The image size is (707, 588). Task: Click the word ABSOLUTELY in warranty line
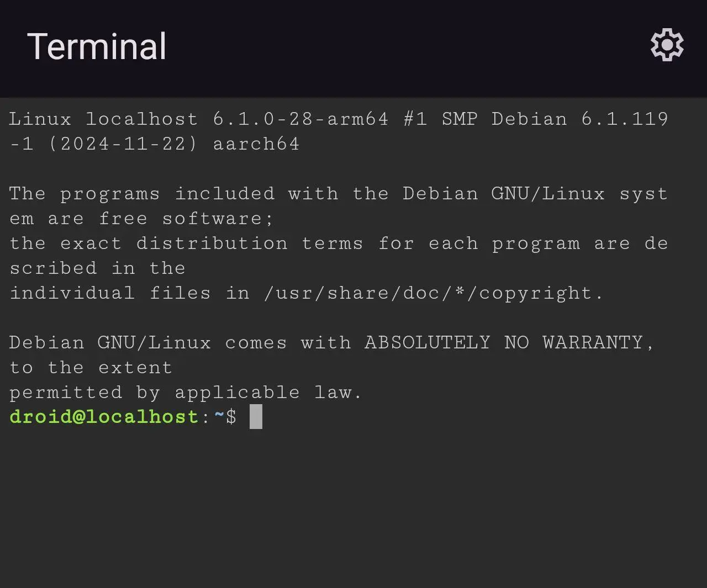(x=427, y=343)
